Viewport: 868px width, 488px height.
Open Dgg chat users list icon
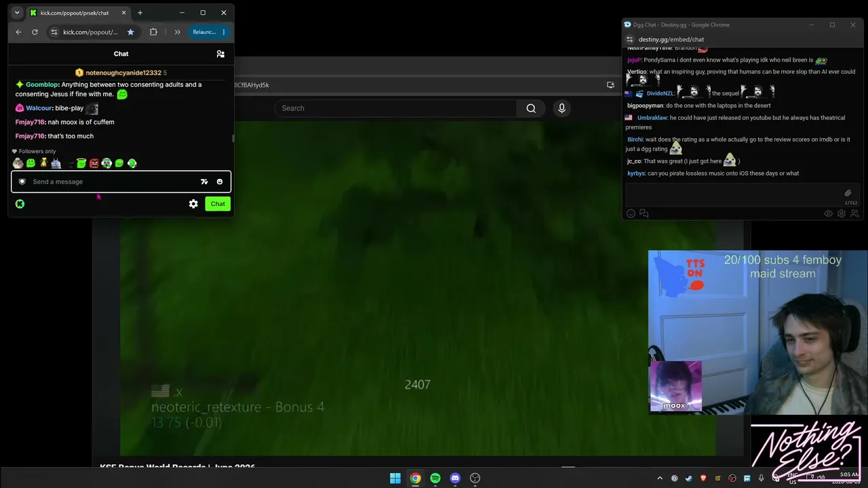(854, 213)
